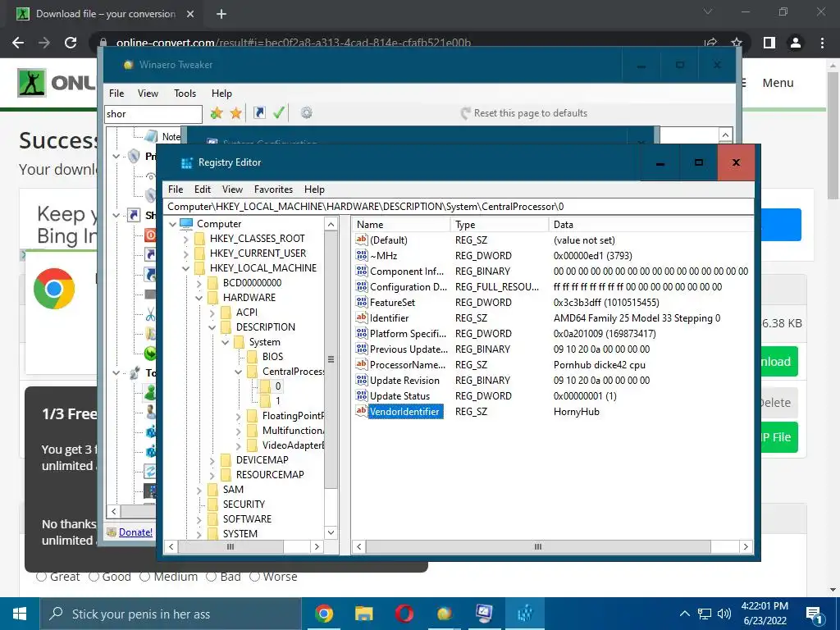Click the FeatureSet DWORD icon

pyautogui.click(x=362, y=302)
